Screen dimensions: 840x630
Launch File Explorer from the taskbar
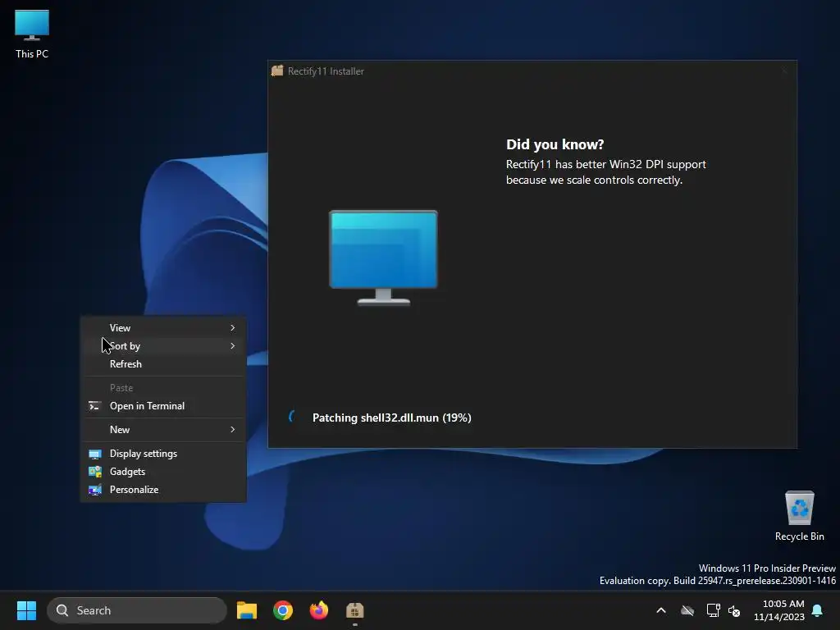tap(247, 610)
